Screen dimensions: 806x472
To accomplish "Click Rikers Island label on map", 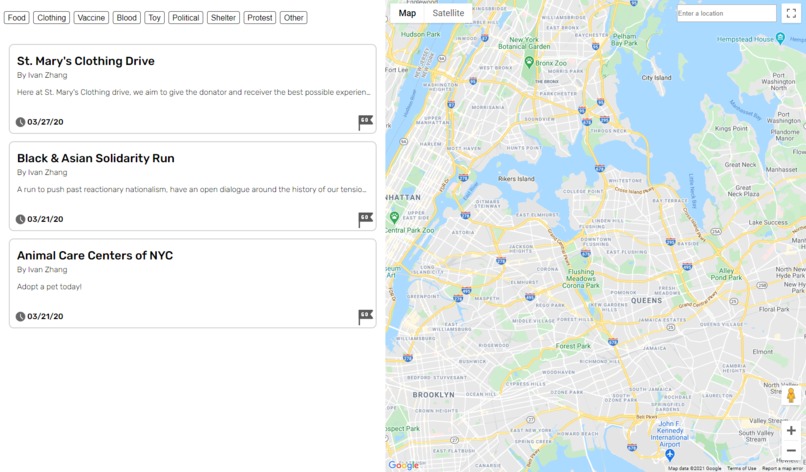I will point(516,179).
